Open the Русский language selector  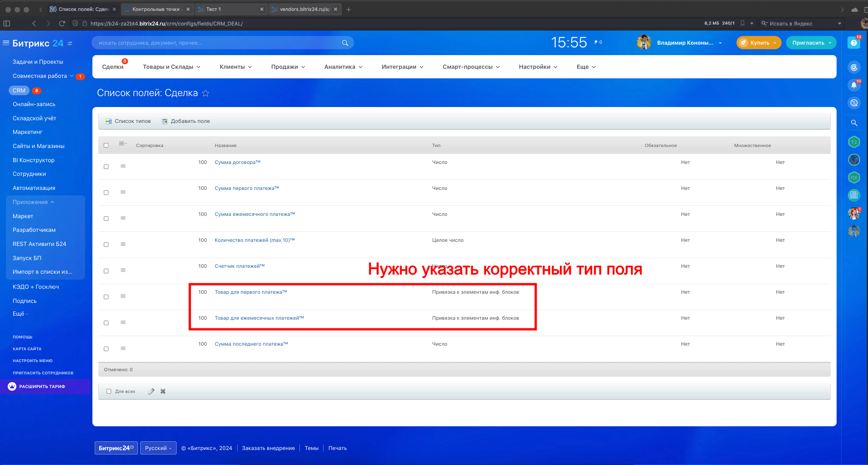158,448
